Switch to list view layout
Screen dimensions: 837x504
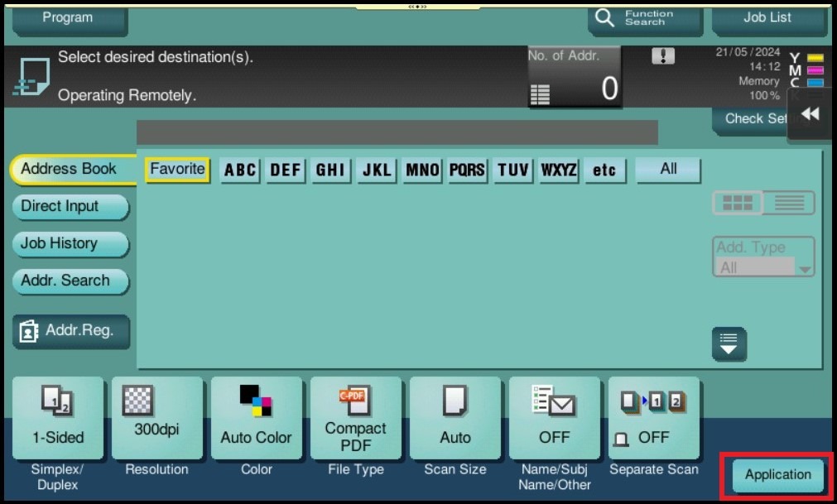pos(789,203)
